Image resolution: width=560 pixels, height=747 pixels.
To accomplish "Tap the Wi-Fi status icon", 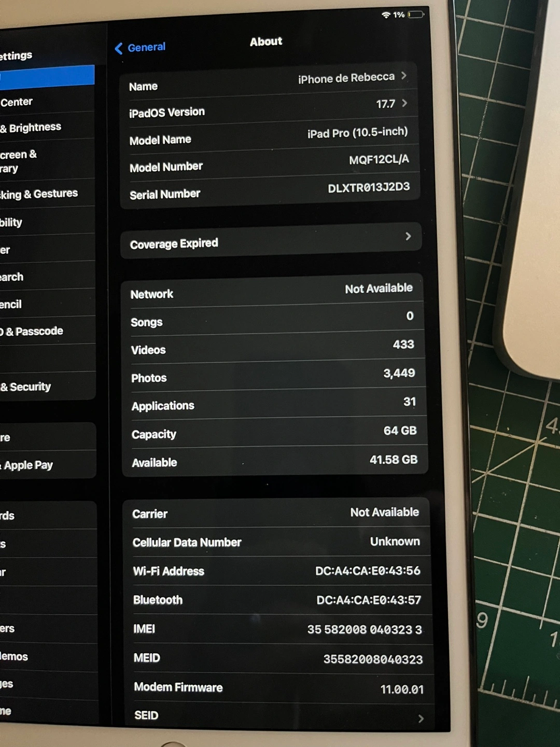I will click(386, 15).
